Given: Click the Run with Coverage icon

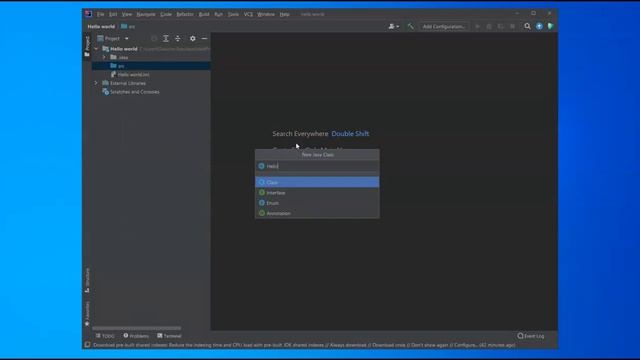Looking at the screenshot, I should 501,27.
